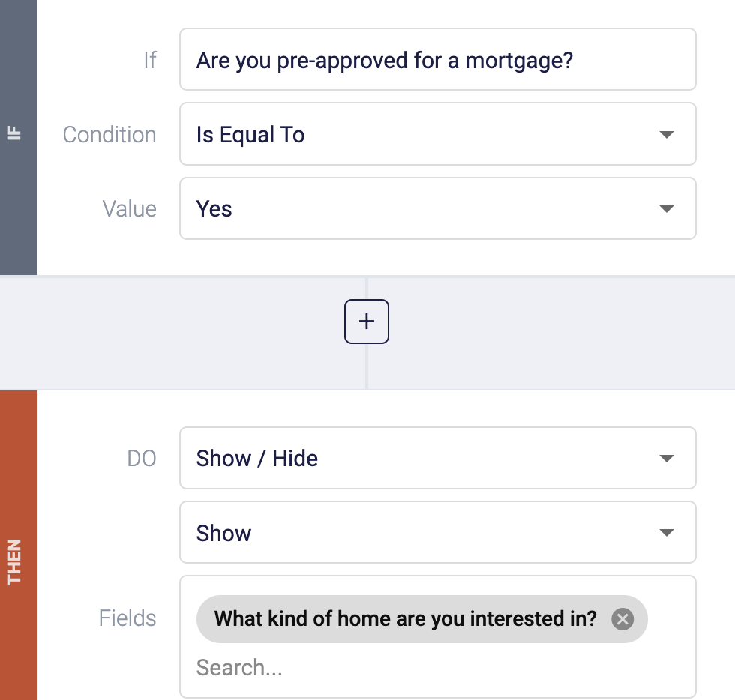Open the 'Is Equal To' condition dropdown
The image size is (735, 700).
tap(438, 134)
